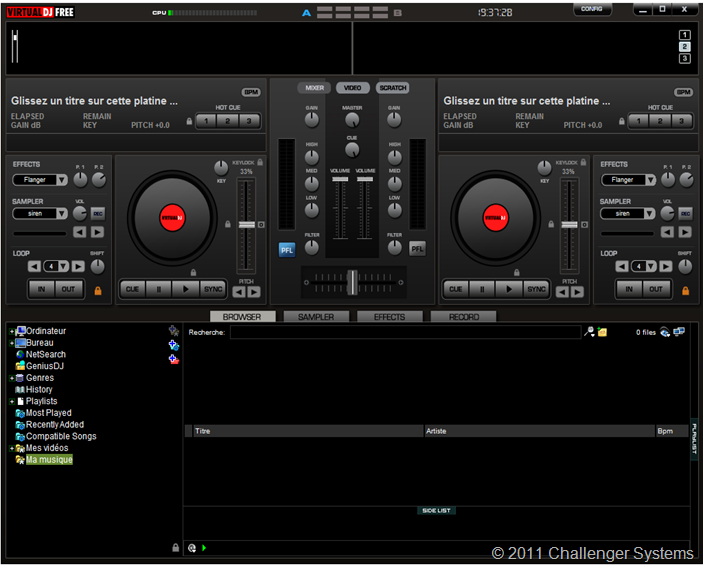Nudge right deck pitch up arrow
Viewport: 703px width, 565px height.
point(577,292)
